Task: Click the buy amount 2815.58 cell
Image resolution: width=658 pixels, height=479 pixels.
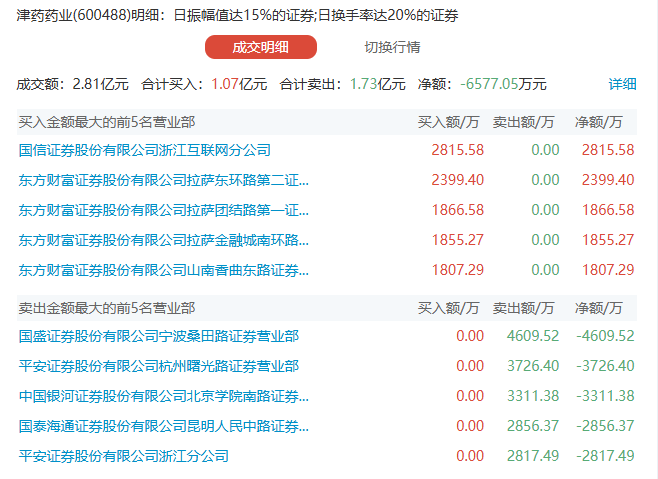Action: [x=458, y=150]
